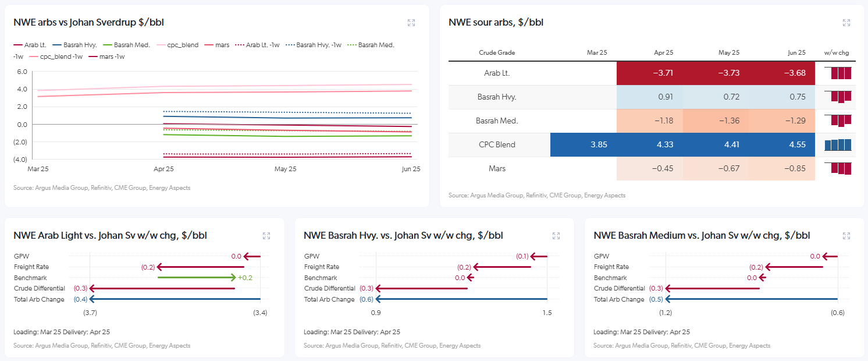The height and width of the screenshot is (361, 868).
Task: Click Total Arb Change bar in Basrah Hvy. chart
Action: (x=461, y=299)
